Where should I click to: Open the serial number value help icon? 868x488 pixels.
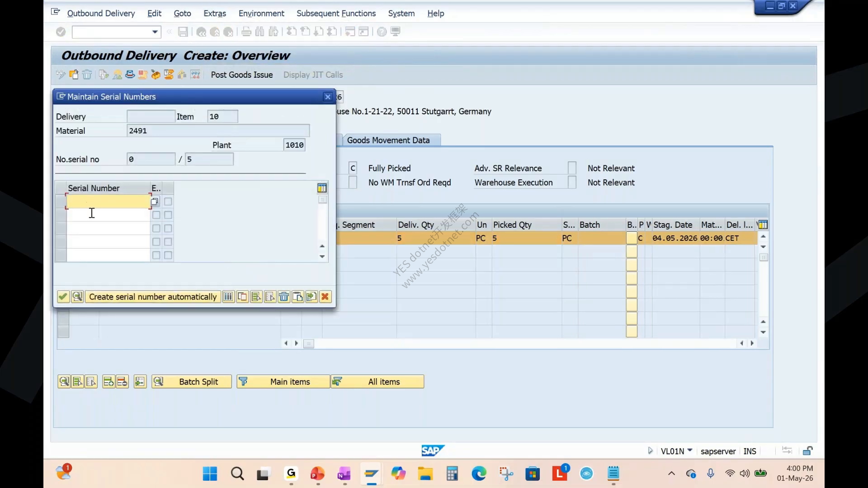pos(155,202)
